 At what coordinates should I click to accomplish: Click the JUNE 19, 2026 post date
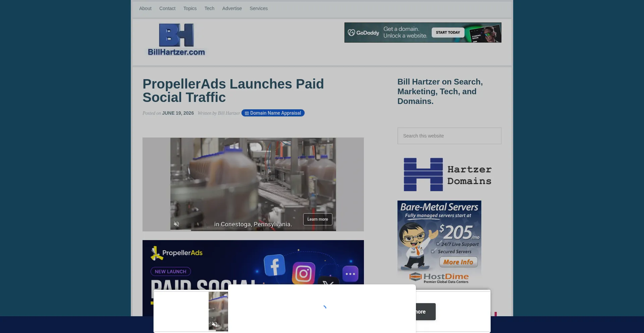(x=178, y=113)
